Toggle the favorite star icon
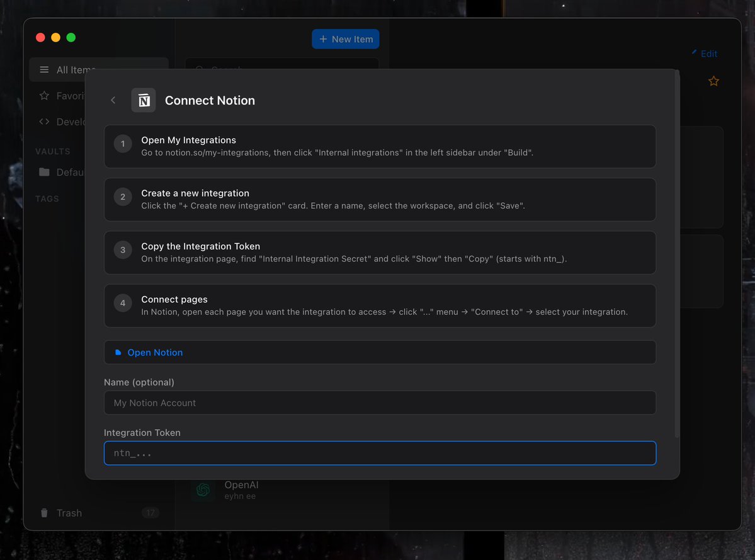The height and width of the screenshot is (560, 755). (713, 81)
